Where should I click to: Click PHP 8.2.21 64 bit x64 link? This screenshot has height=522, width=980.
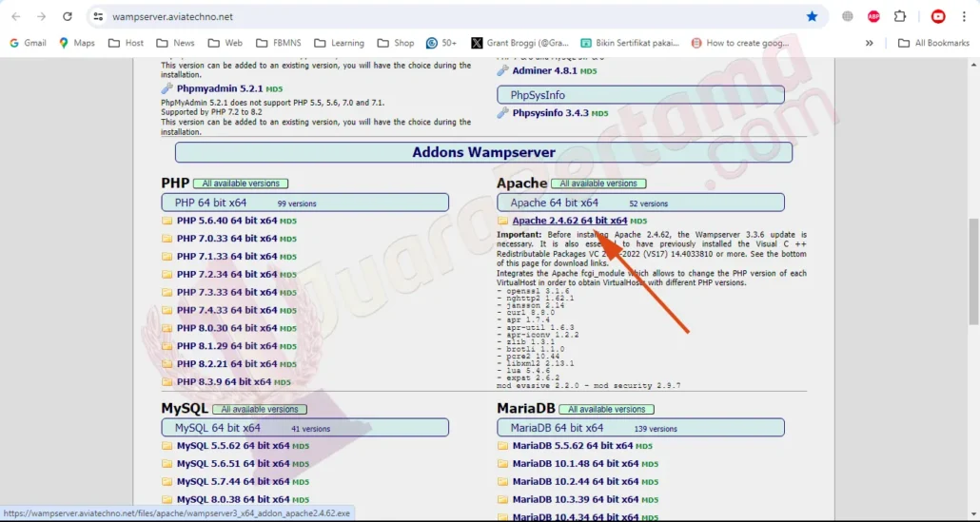tap(226, 363)
